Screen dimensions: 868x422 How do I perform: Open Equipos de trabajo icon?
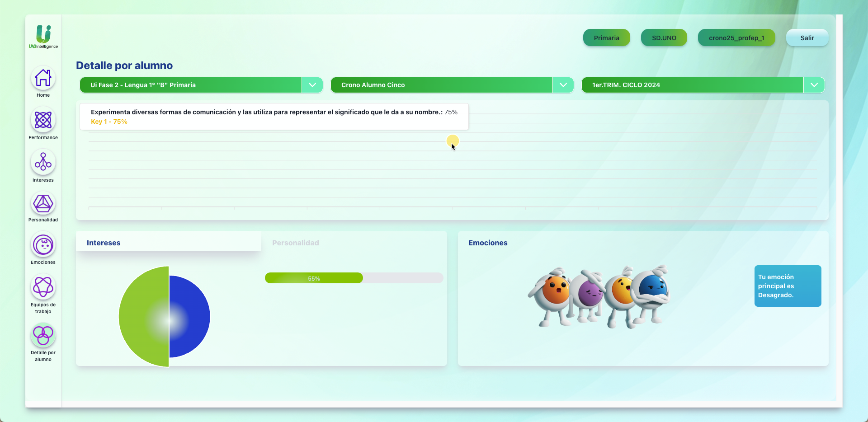tap(43, 287)
